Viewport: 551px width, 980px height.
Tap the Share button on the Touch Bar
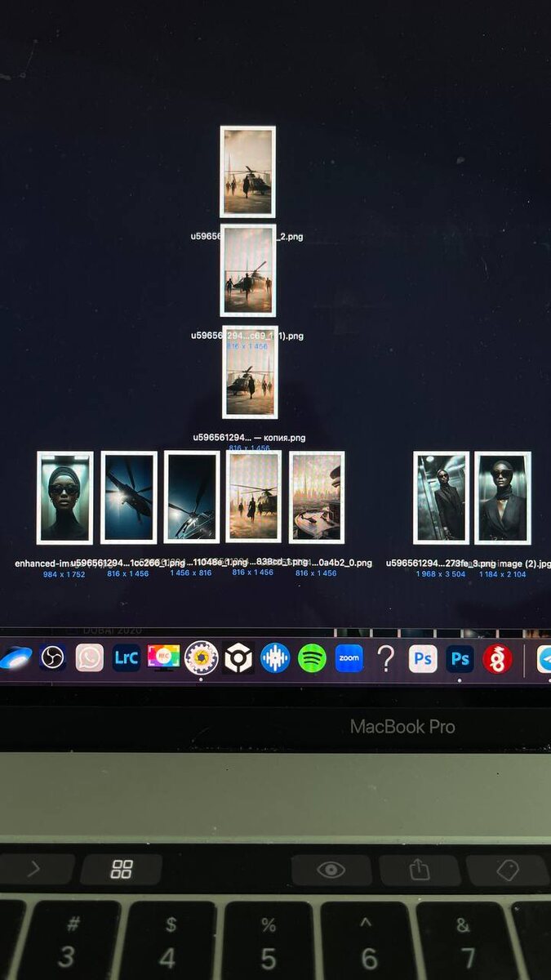tap(420, 870)
